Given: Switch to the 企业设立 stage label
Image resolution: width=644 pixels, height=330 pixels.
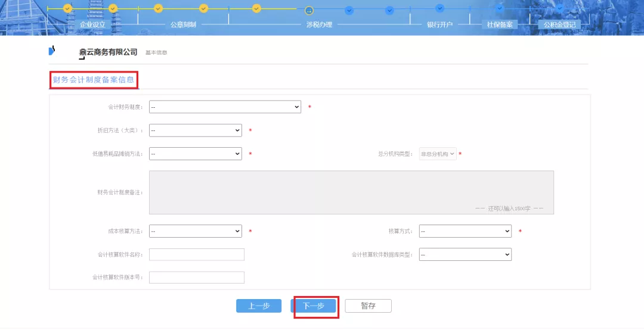Looking at the screenshot, I should (92, 25).
